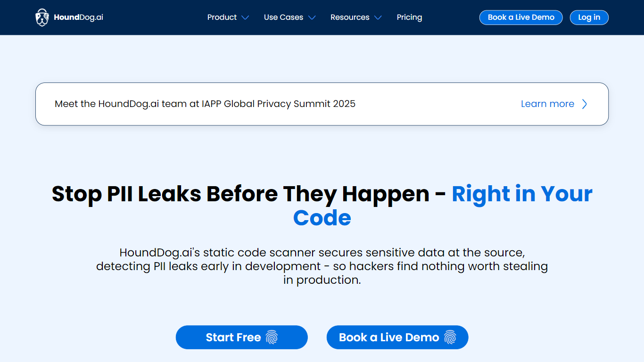
Task: Click the large Book a Live Demo button
Action: (397, 337)
